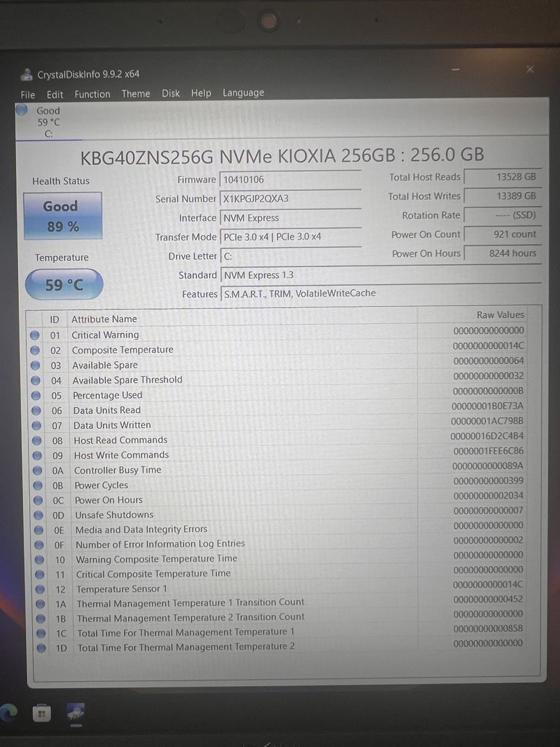
Task: Click the status dot for Percentage Used
Action: 36,395
